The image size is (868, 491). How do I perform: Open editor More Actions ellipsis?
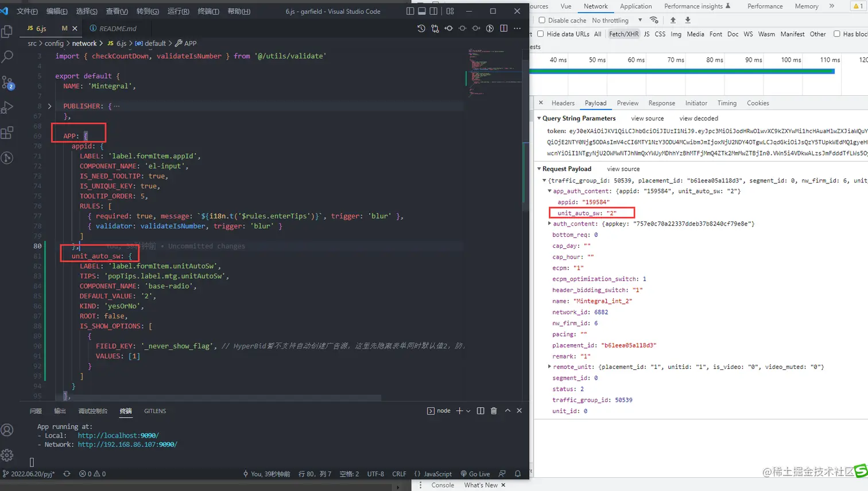517,28
